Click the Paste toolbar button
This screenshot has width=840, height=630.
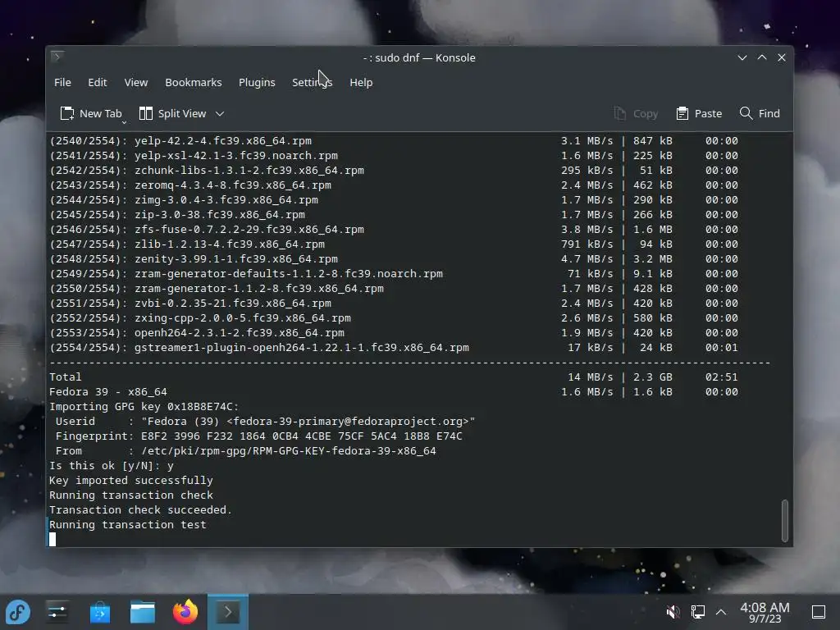(699, 113)
